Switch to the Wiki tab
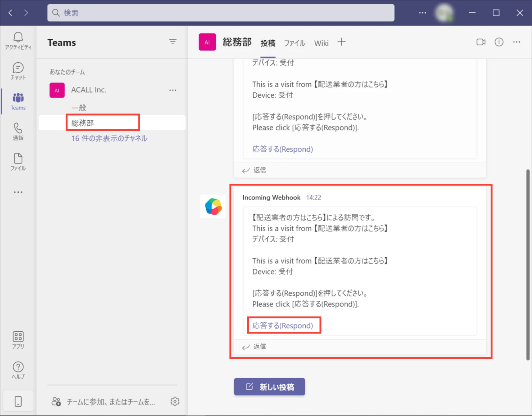 [321, 43]
